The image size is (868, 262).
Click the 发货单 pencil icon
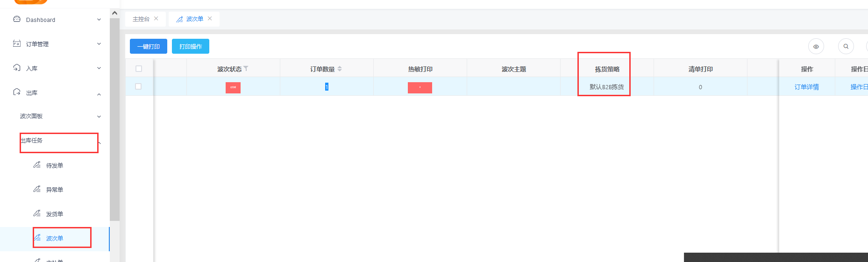(37, 213)
